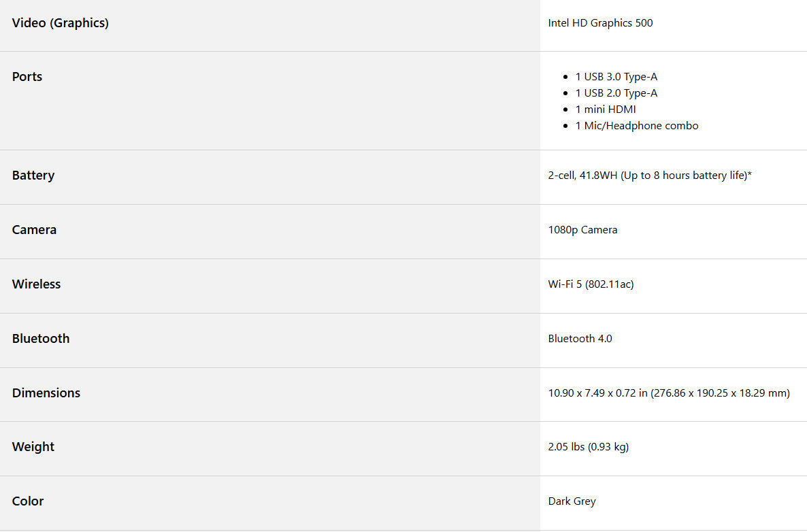Click the Weight row heading
The image size is (807, 532).
(x=33, y=447)
